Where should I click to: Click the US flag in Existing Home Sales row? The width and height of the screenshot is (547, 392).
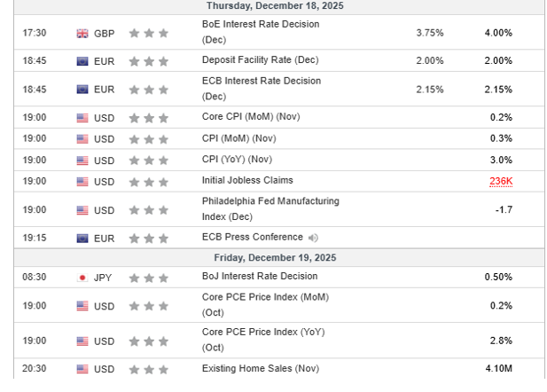82,369
